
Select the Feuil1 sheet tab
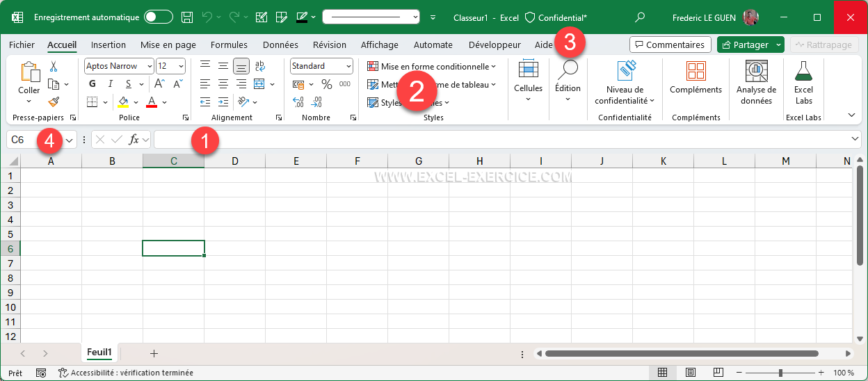click(99, 352)
